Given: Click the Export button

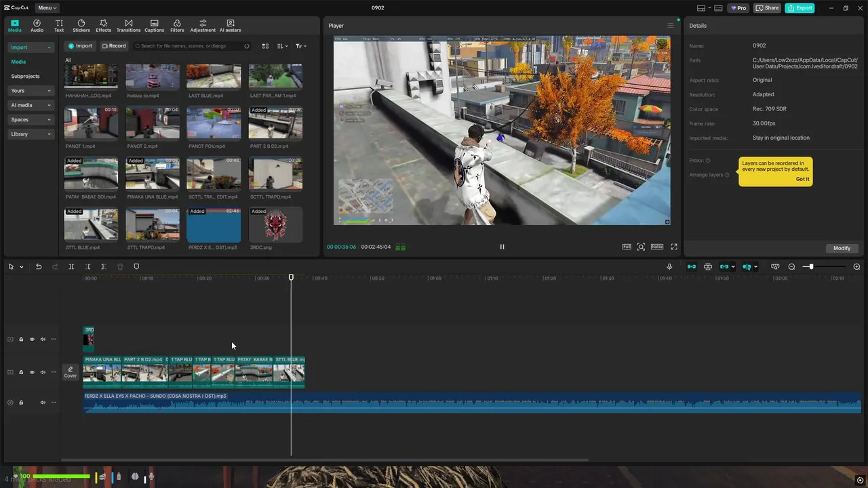Looking at the screenshot, I should pos(800,8).
